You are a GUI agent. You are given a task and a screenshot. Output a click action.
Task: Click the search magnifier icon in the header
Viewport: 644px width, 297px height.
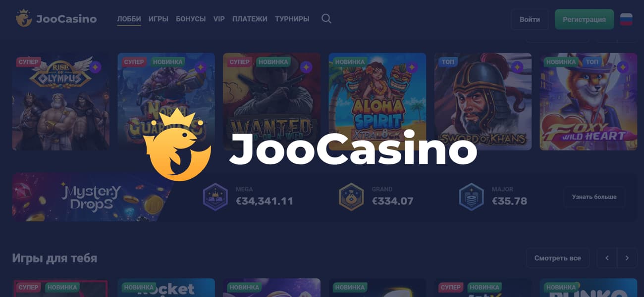[326, 19]
